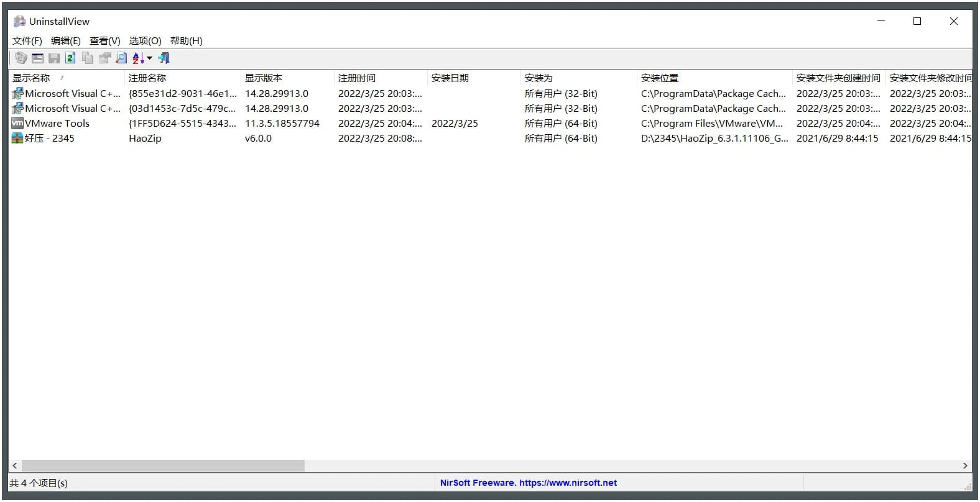Image resolution: width=980 pixels, height=502 pixels.
Task: Click the copy selected items icon
Action: point(88,58)
